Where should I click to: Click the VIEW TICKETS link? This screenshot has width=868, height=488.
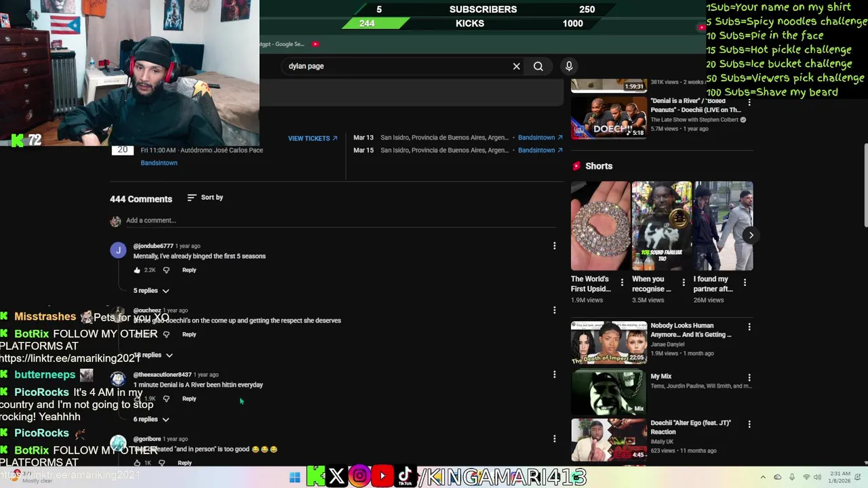coord(313,138)
